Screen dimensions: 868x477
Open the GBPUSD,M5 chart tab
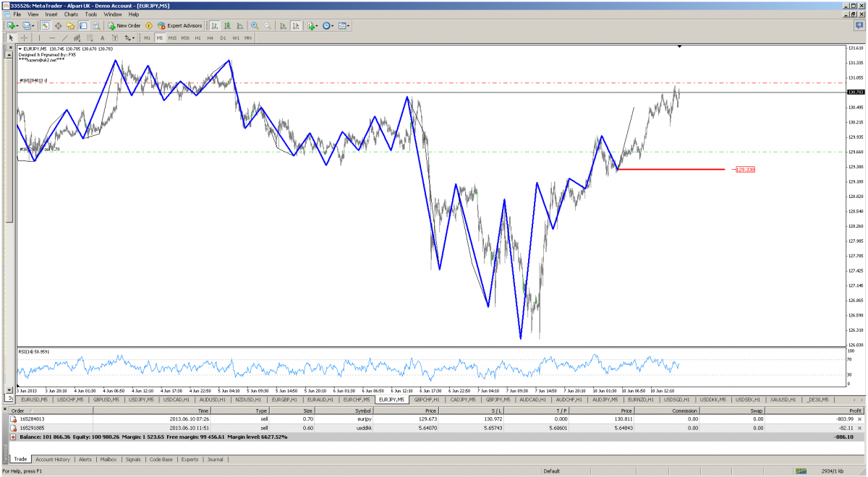pos(106,399)
